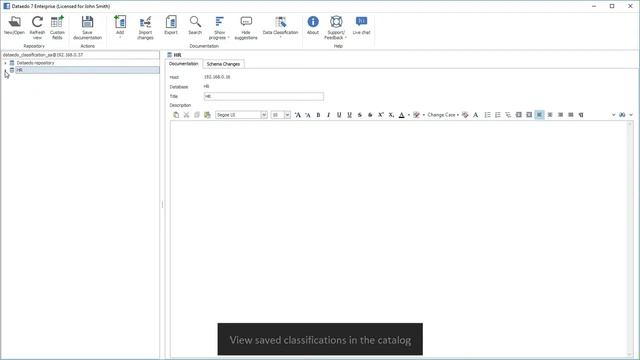
Task: Click the Add documentation icon
Action: pos(120,22)
